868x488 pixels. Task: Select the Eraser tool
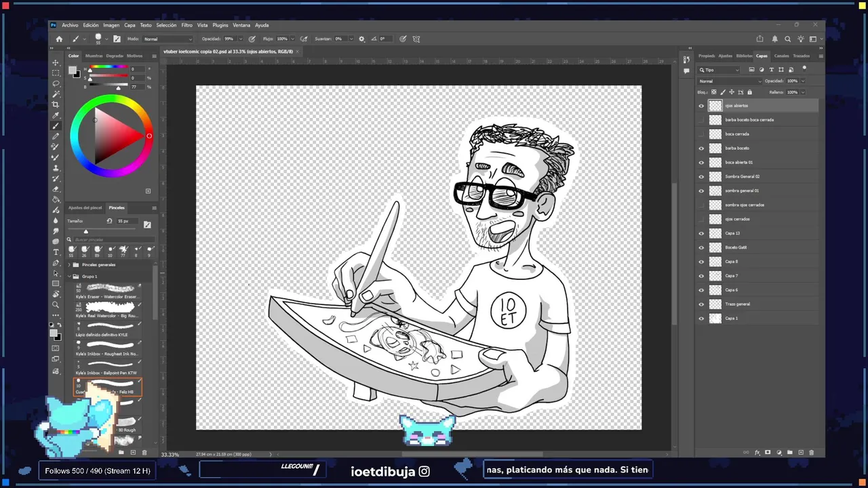56,189
